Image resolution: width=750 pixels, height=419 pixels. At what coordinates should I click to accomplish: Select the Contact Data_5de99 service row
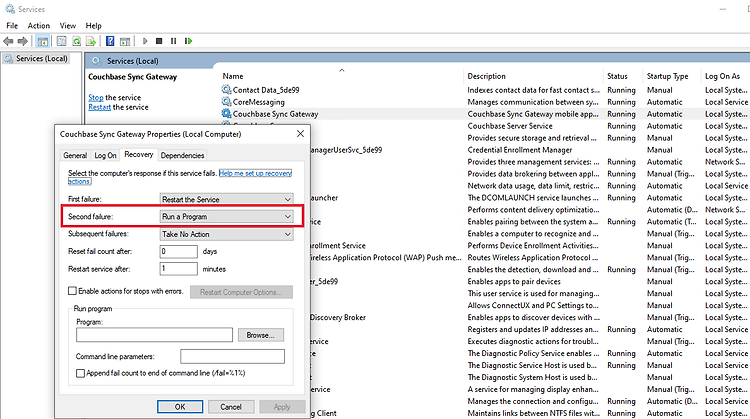[x=266, y=89]
